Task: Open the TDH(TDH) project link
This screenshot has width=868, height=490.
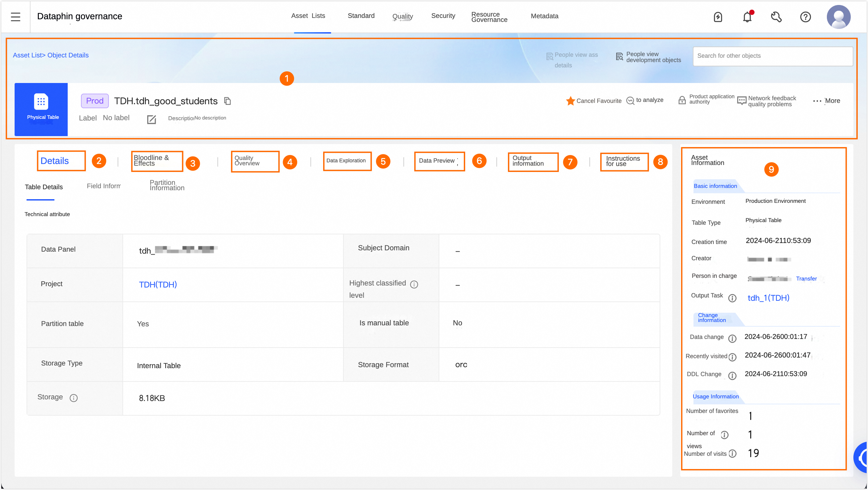Action: tap(158, 285)
